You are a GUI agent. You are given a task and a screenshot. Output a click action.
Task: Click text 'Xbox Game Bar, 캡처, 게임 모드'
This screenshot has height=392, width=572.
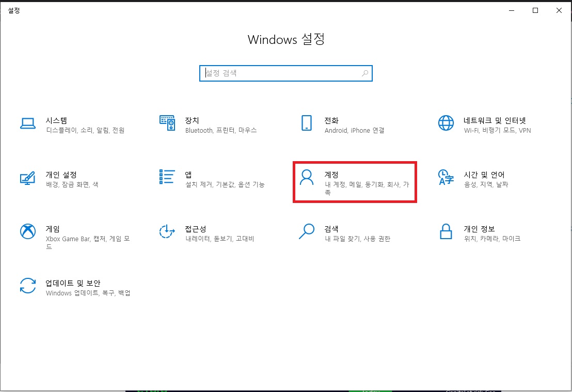[x=88, y=243]
